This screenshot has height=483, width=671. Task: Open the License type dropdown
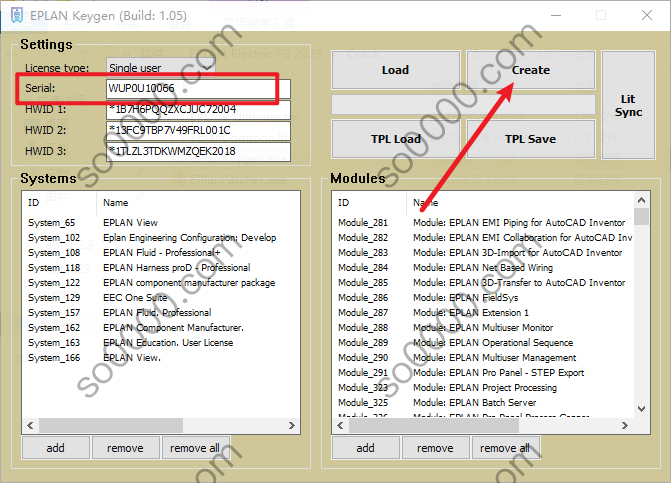pyautogui.click(x=160, y=67)
